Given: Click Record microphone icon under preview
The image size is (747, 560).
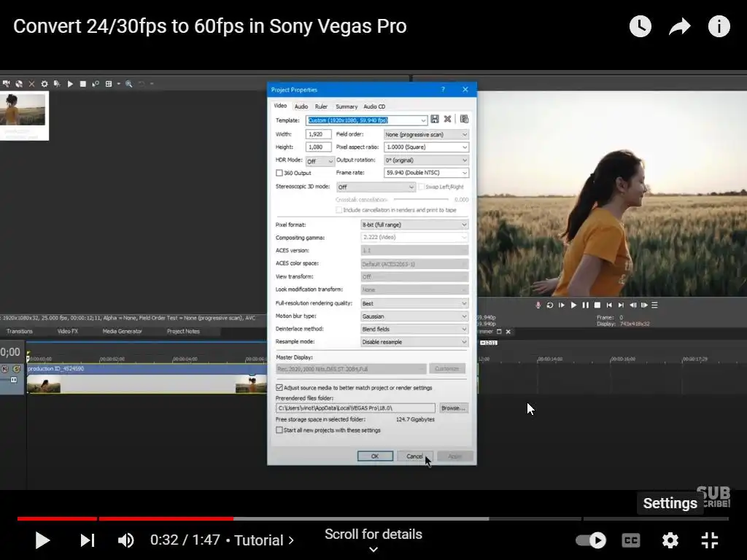Looking at the screenshot, I should tap(538, 306).
